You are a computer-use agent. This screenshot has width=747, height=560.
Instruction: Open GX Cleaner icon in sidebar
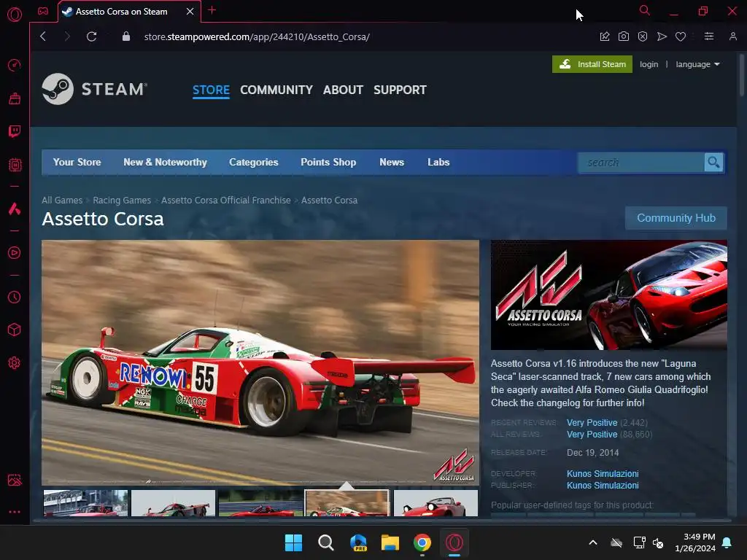pyautogui.click(x=15, y=98)
